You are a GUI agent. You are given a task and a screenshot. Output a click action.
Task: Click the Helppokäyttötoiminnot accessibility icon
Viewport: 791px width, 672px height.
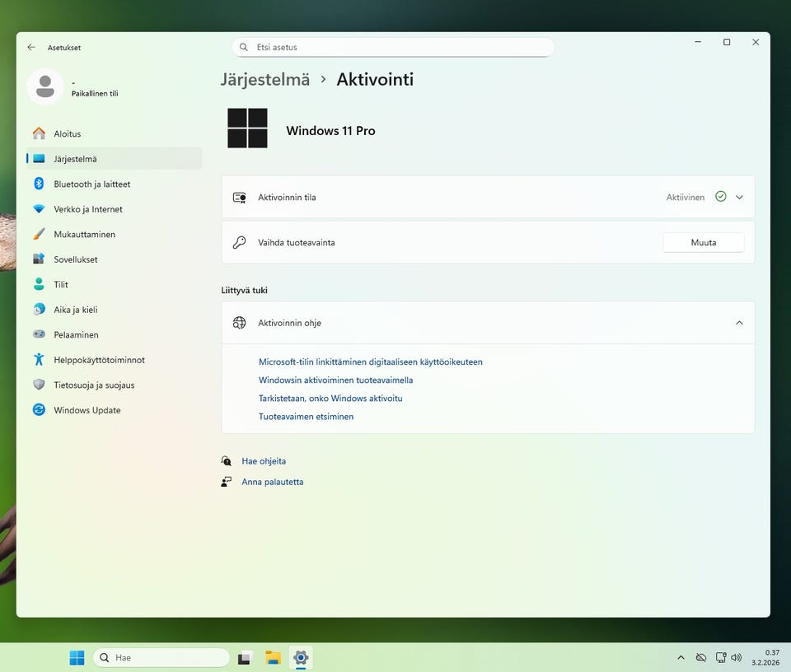[x=39, y=360]
